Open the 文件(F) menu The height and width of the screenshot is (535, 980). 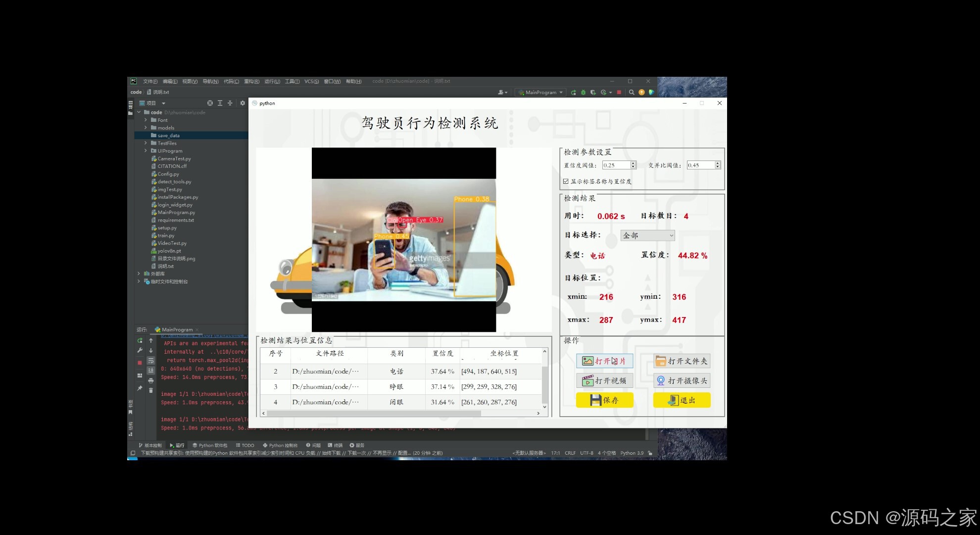[150, 81]
